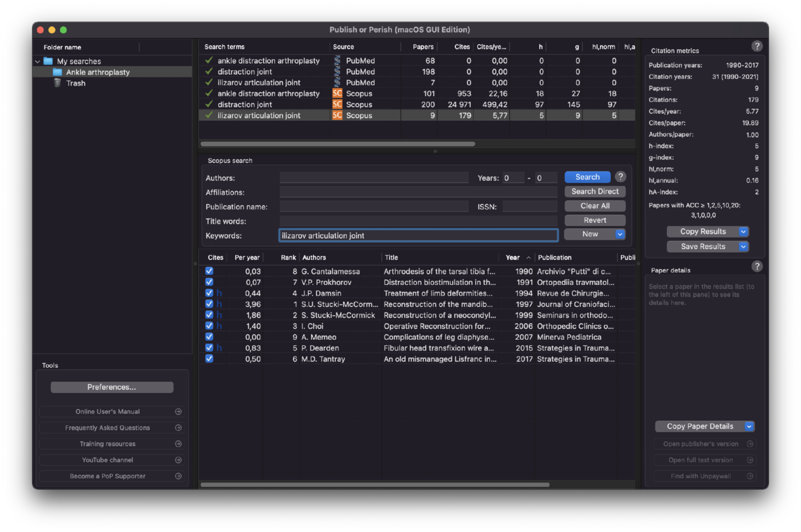Click into the ISSN input field

click(x=530, y=207)
